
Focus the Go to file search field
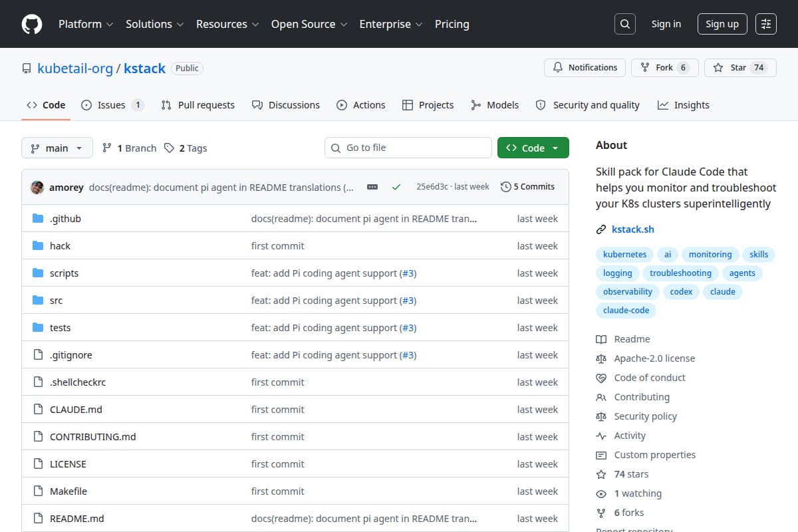(x=408, y=148)
